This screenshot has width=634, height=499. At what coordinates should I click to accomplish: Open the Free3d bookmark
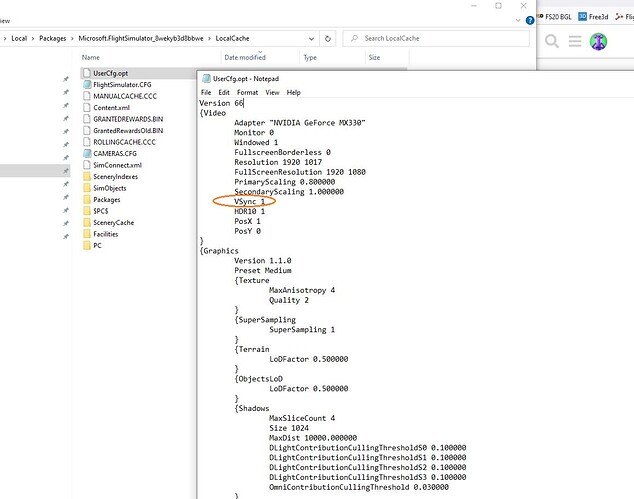point(593,17)
